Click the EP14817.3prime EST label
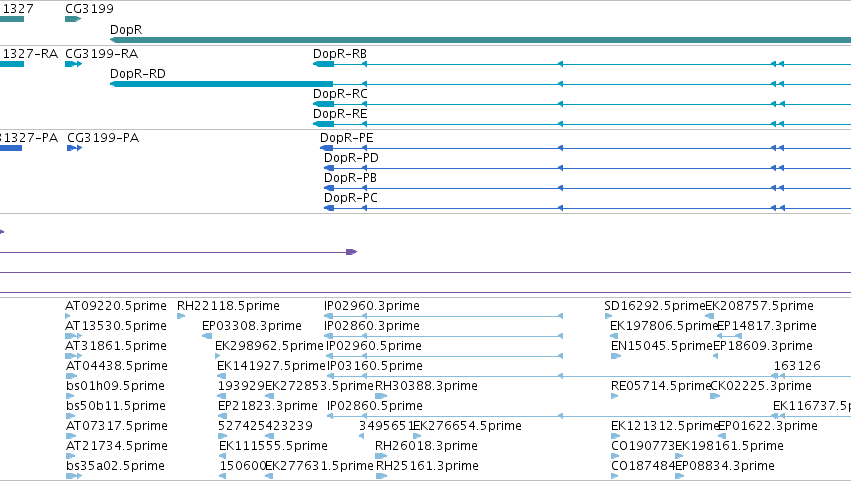The height and width of the screenshot is (481, 851). 767,326
